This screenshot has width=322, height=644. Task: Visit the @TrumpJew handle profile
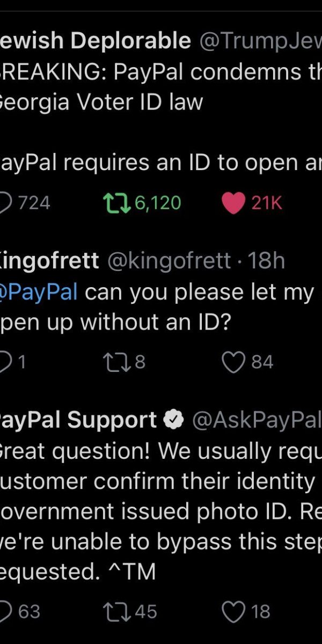point(261,41)
